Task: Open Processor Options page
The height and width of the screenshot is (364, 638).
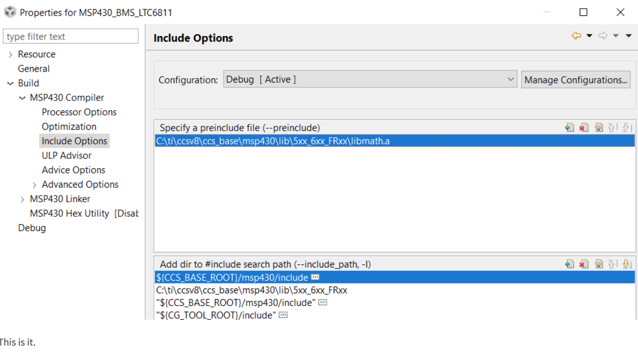Action: [x=79, y=112]
